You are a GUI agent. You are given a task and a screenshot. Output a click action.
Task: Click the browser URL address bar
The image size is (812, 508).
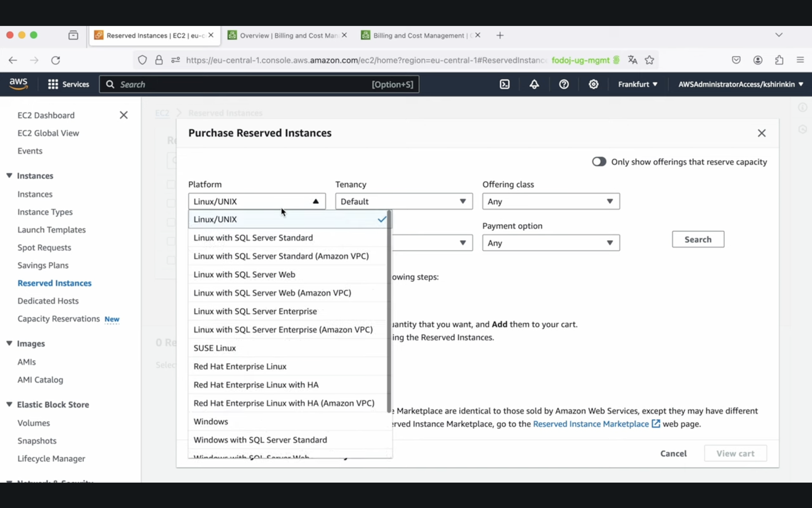pyautogui.click(x=367, y=60)
